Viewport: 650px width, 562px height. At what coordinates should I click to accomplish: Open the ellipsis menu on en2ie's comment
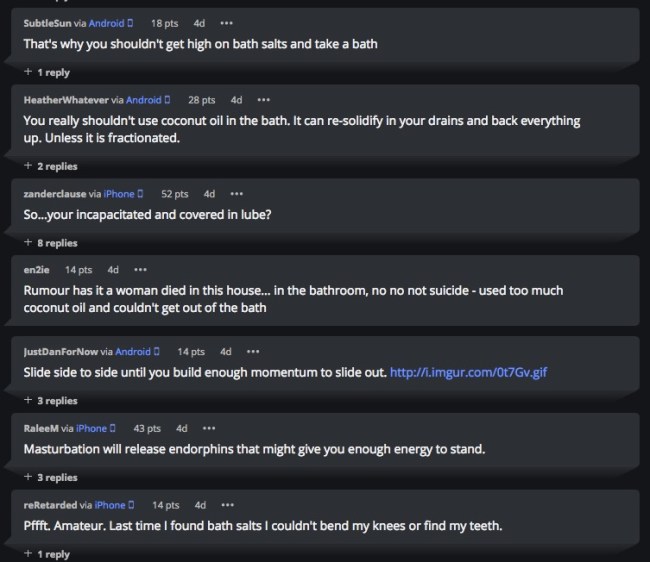[x=140, y=269]
